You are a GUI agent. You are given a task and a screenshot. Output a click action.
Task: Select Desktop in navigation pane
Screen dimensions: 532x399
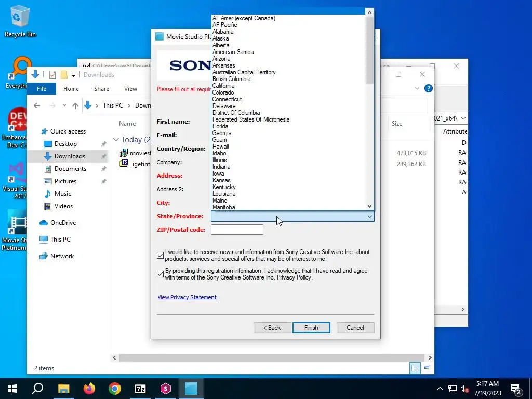coord(65,144)
